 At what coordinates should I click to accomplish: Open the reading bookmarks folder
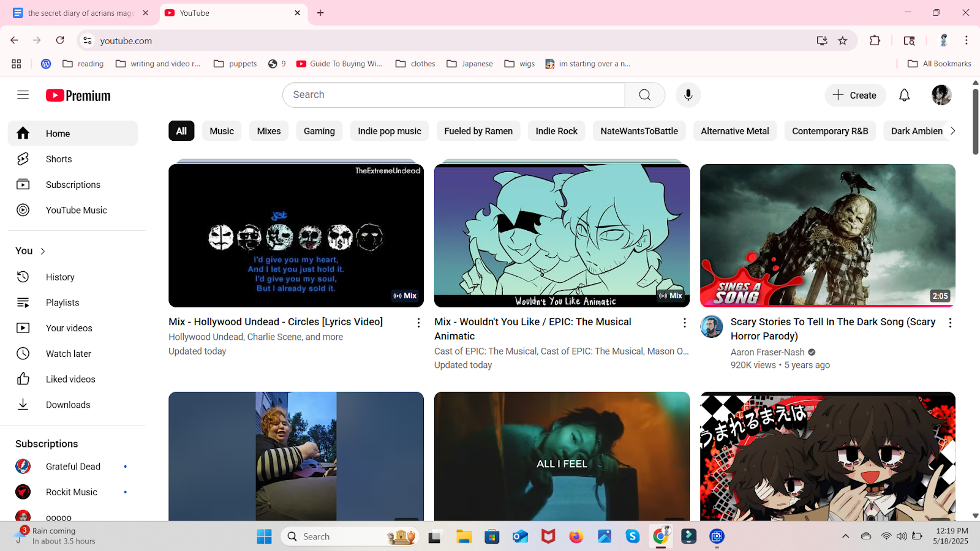point(83,64)
